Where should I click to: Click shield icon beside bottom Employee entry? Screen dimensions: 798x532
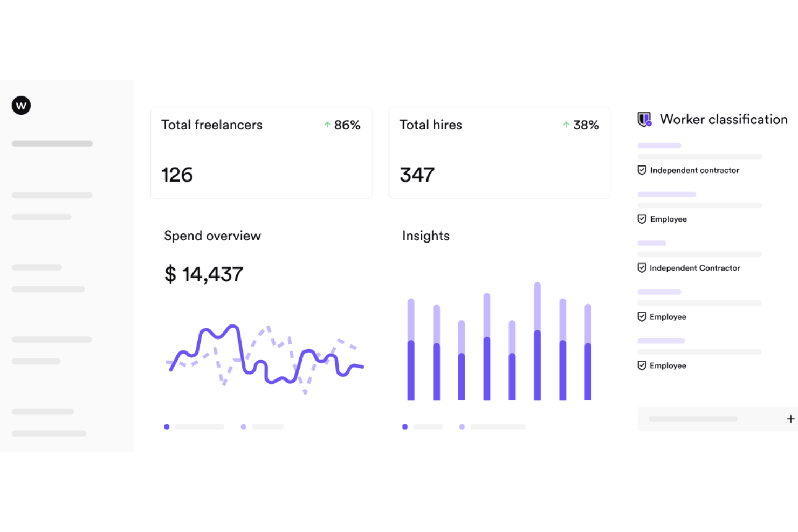642,365
